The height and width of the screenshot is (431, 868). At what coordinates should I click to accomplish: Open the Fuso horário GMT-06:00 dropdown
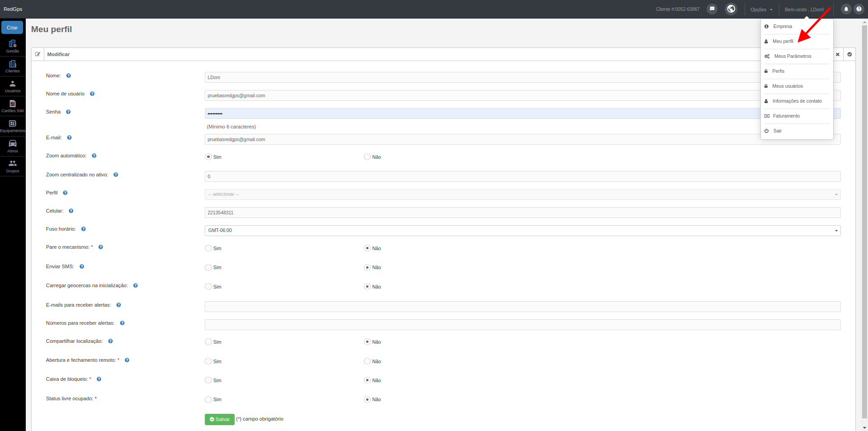tap(523, 231)
